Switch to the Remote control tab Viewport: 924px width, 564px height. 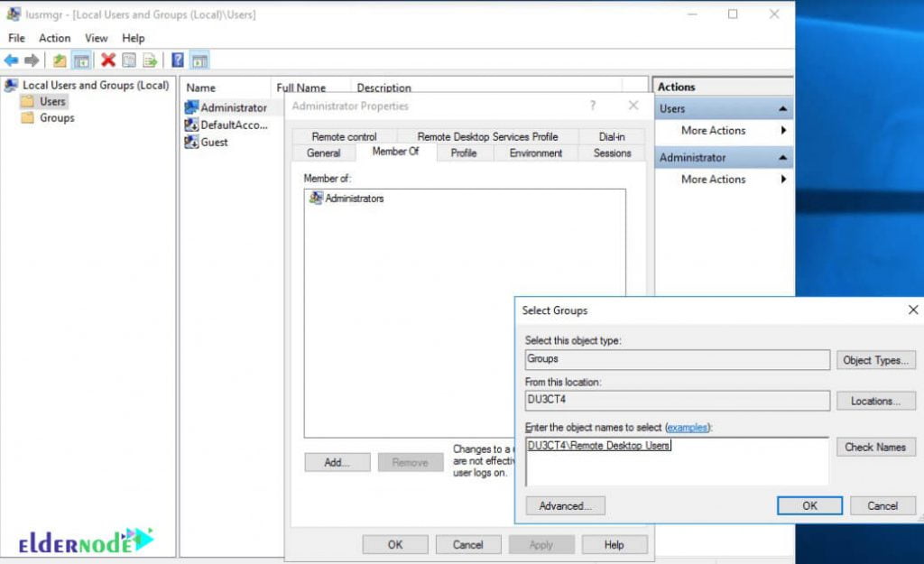[x=344, y=137]
